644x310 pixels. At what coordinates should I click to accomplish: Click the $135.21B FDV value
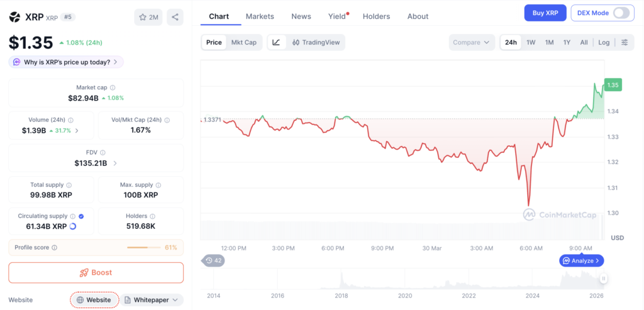(91, 163)
